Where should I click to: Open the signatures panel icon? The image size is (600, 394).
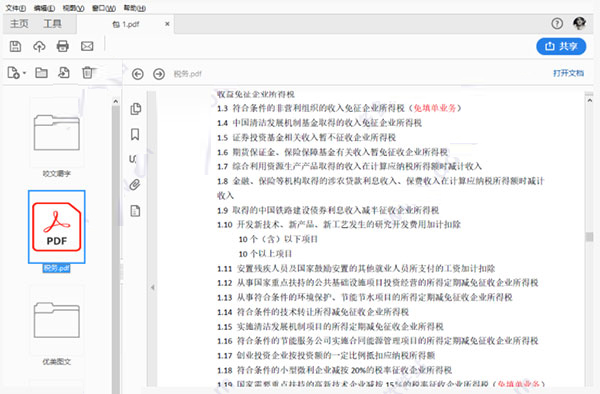[x=133, y=159]
